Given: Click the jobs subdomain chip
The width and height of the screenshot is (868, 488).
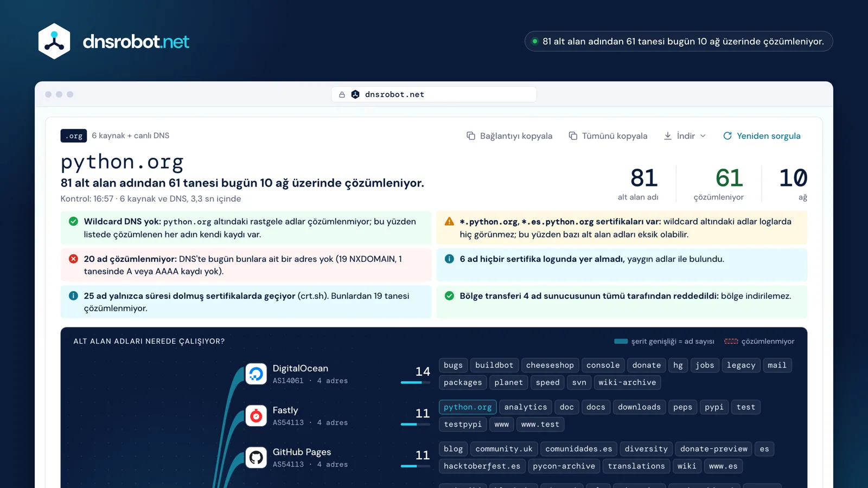Looking at the screenshot, I should point(705,365).
